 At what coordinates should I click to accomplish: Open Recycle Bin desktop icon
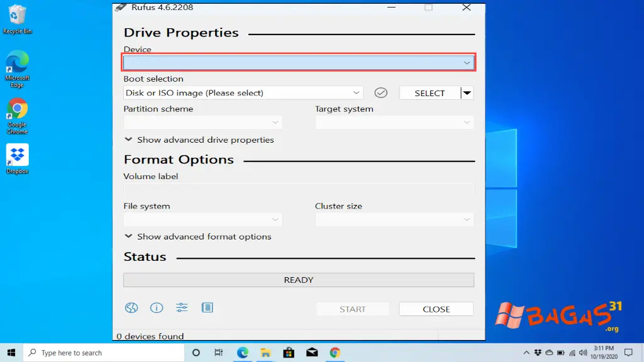point(17,19)
